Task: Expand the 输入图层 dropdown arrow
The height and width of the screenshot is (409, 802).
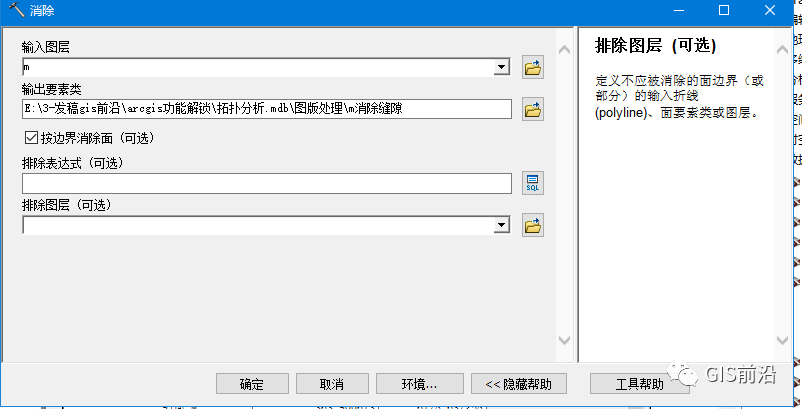Action: [x=501, y=67]
